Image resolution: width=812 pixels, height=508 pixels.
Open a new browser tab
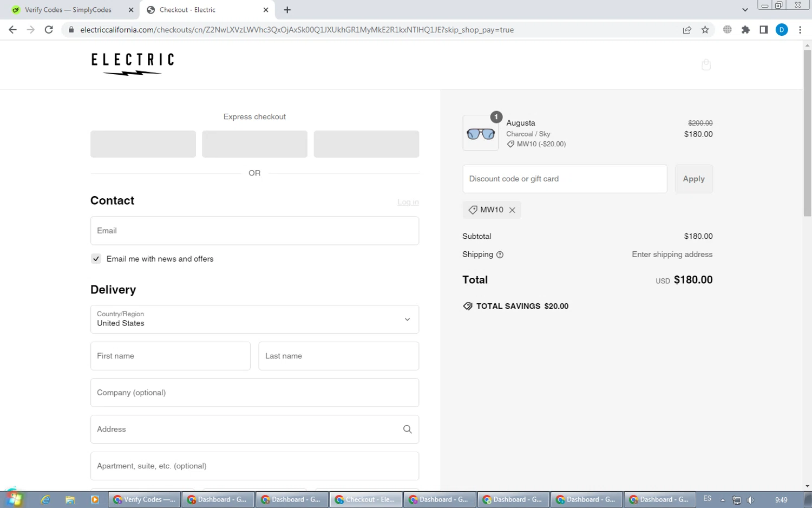pyautogui.click(x=287, y=10)
